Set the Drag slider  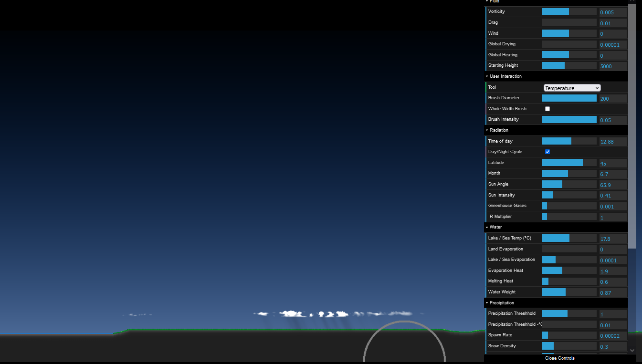point(569,22)
